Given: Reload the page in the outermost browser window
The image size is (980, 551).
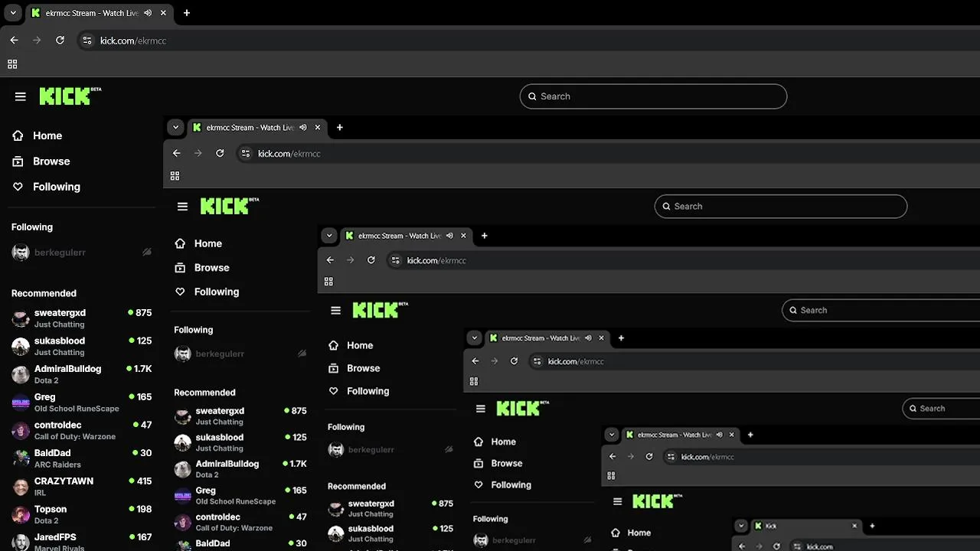Looking at the screenshot, I should point(60,41).
